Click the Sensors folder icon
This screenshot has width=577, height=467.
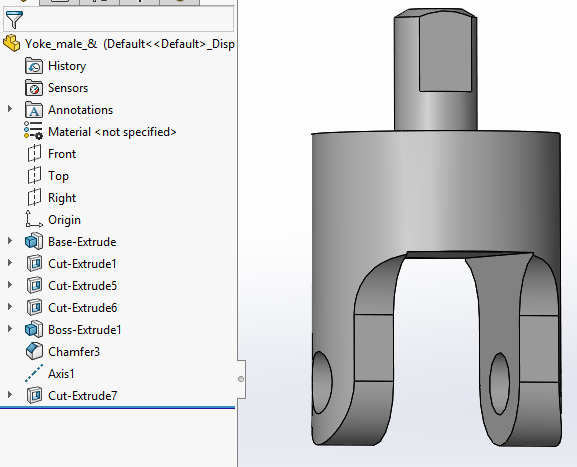34,88
